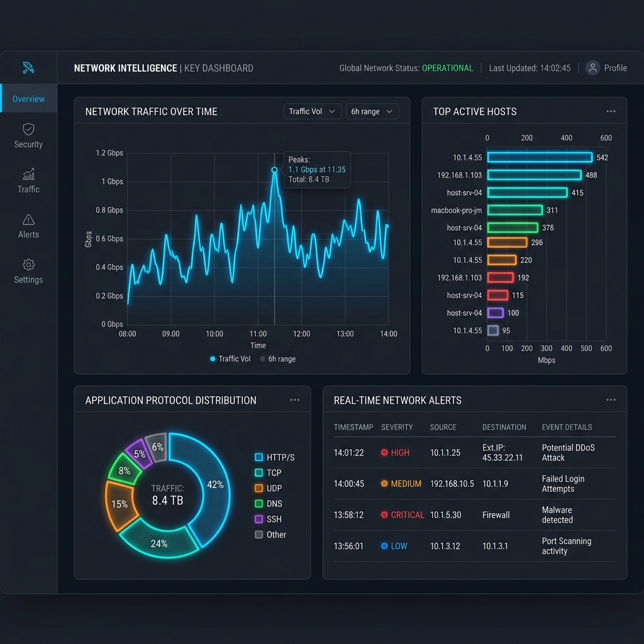Toggle DNS legend entry
This screenshot has height=644, width=644.
coord(268,504)
